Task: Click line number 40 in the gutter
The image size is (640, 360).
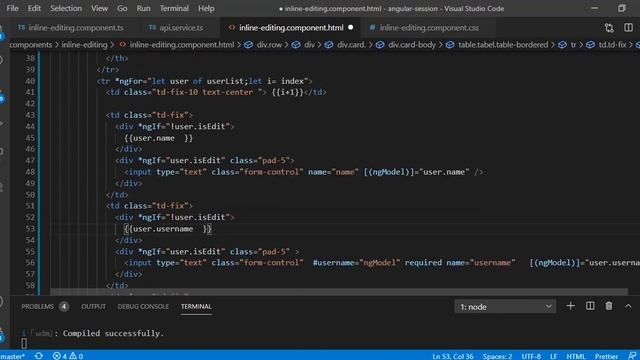Action: click(x=30, y=81)
